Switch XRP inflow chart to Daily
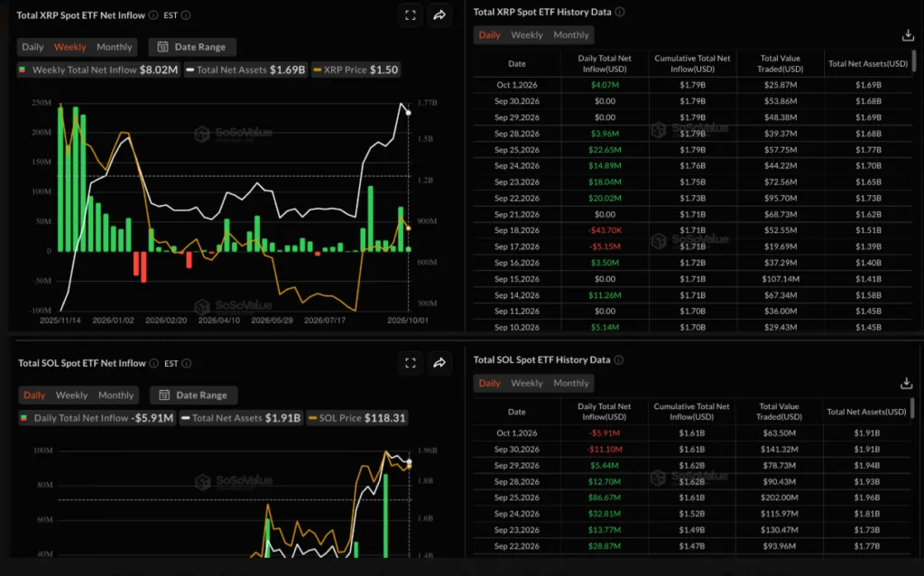 point(32,47)
